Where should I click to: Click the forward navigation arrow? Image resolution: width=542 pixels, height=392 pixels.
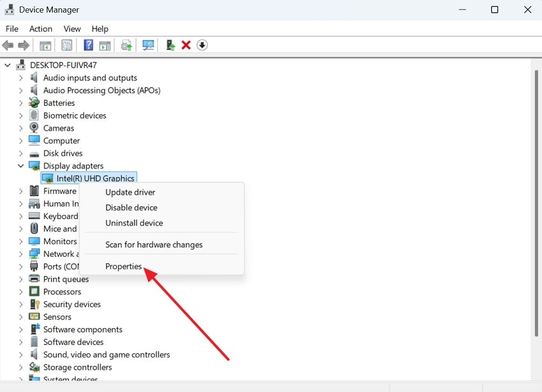click(24, 45)
